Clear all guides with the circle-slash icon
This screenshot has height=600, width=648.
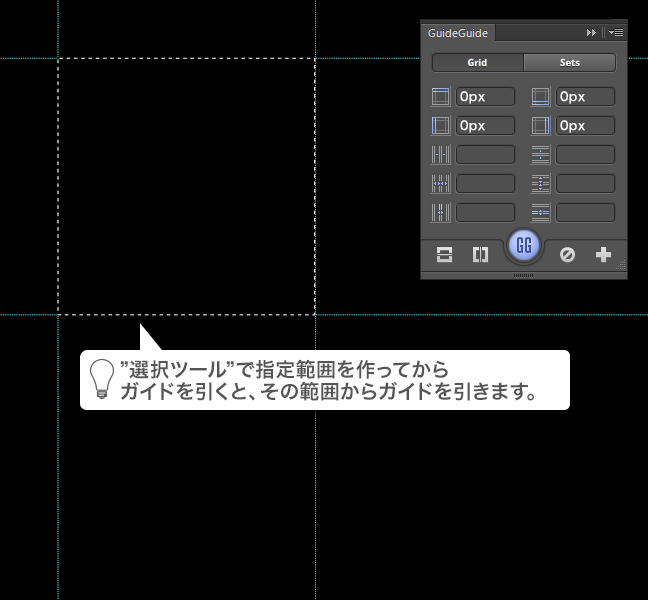coord(567,255)
